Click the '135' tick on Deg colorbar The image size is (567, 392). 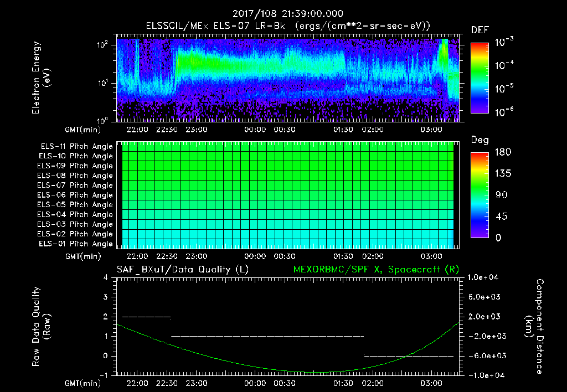pos(503,174)
